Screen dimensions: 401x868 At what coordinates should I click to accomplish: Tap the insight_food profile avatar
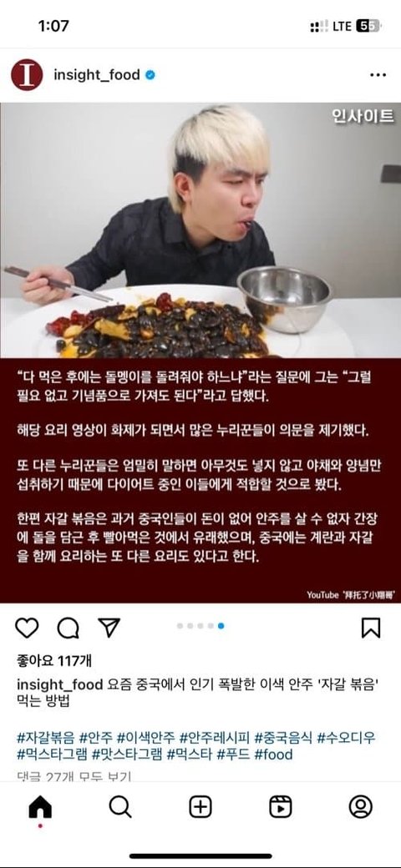pyautogui.click(x=27, y=75)
